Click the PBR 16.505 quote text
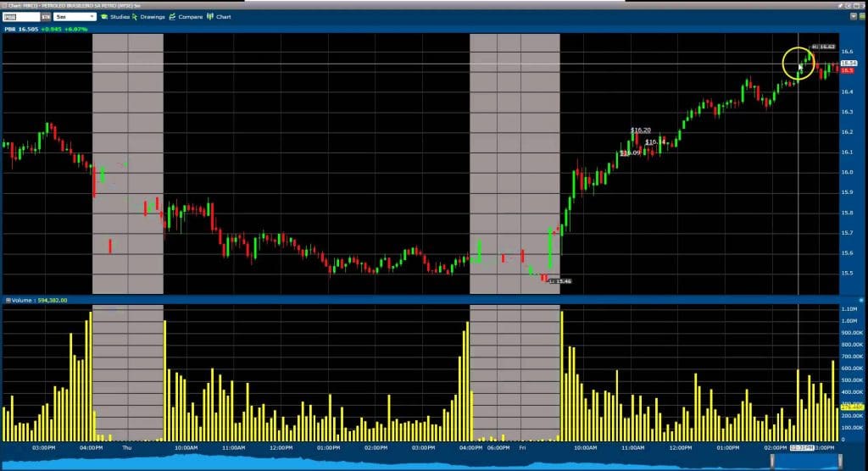868x471 pixels. pos(21,30)
